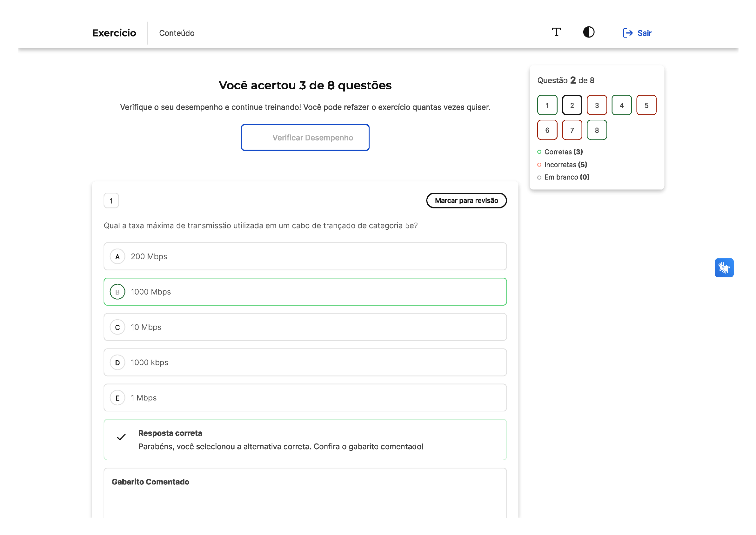Screen dimensions: 756x535
Task: Pick alternative D, 1000 kbps
Action: pyautogui.click(x=305, y=362)
